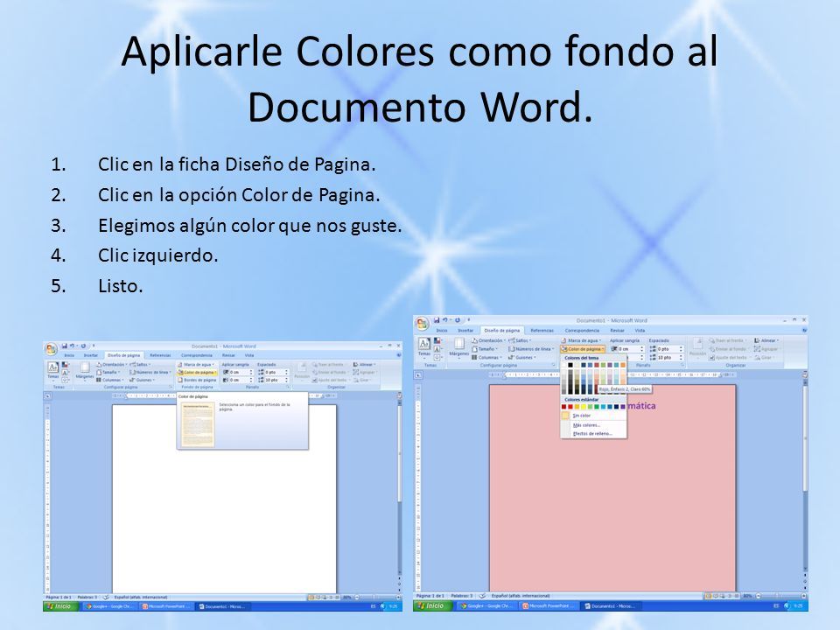Click Office button in pink-page Word window
The height and width of the screenshot is (630, 840).
coord(422,324)
